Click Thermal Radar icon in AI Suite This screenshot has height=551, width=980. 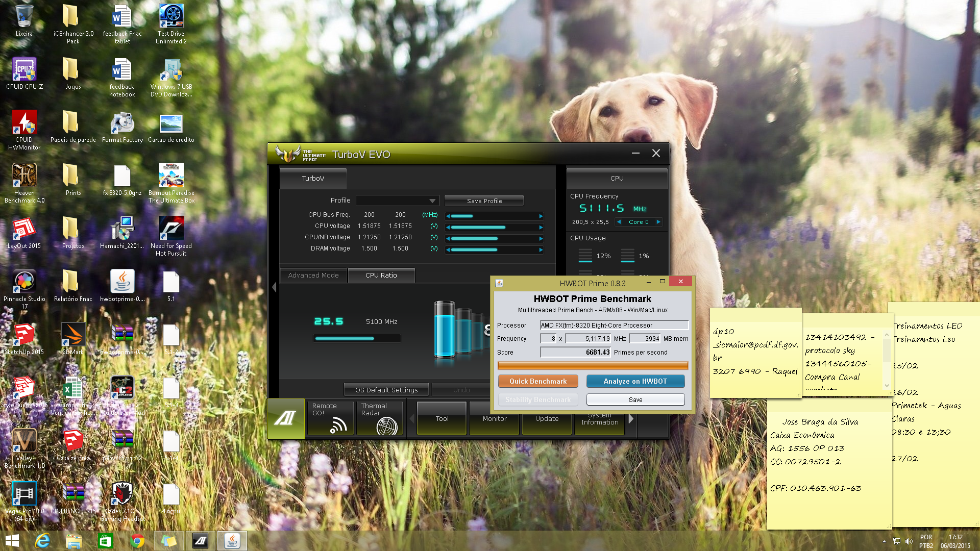pos(380,418)
